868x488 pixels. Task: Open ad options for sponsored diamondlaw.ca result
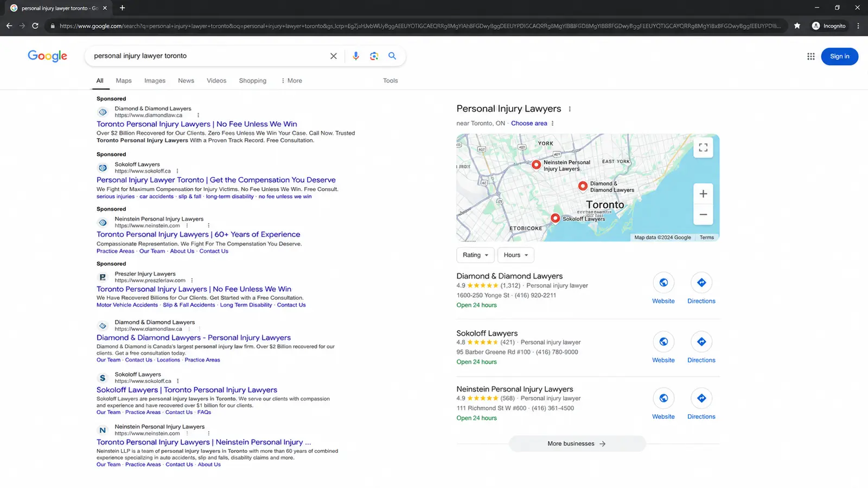coord(198,115)
